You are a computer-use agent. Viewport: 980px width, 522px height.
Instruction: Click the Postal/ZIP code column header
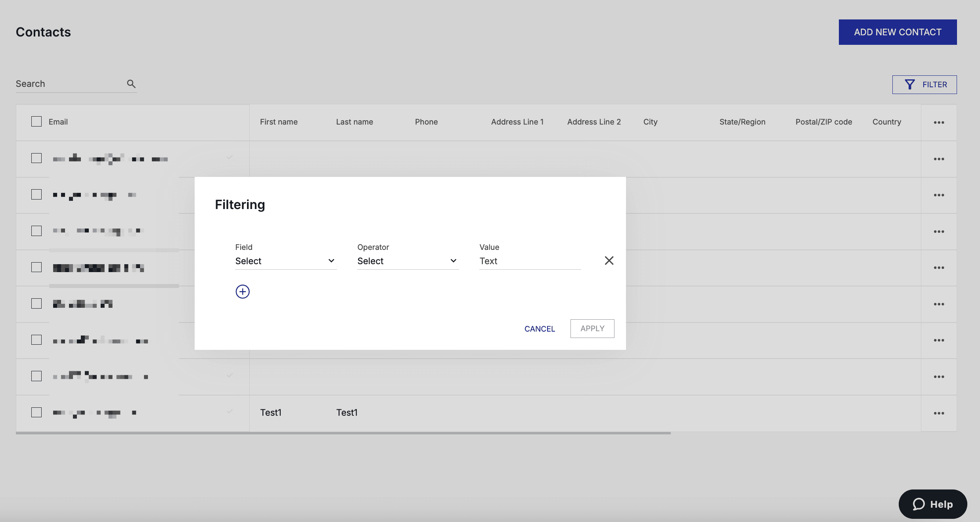(x=823, y=122)
